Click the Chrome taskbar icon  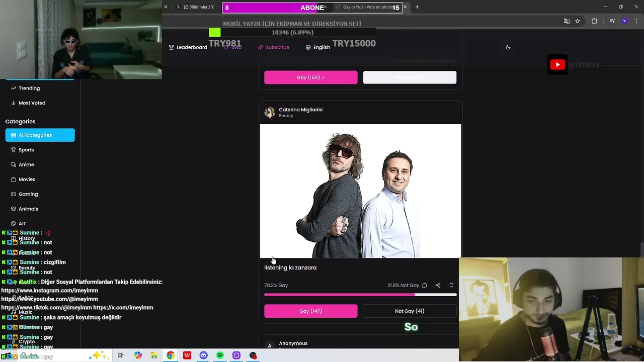point(171,355)
